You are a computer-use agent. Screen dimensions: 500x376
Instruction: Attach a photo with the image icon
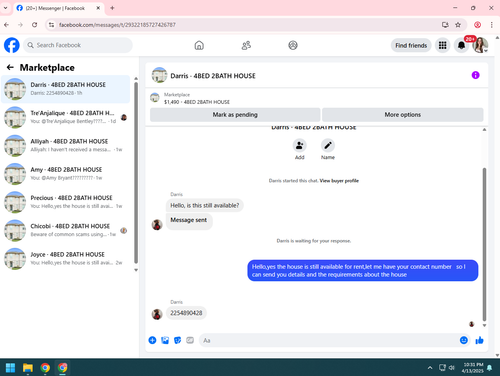[x=165, y=340]
